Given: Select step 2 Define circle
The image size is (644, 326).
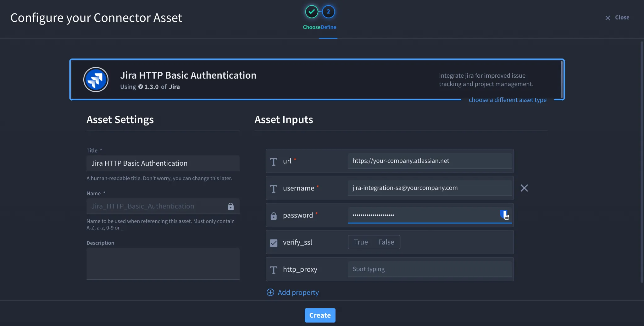Looking at the screenshot, I should [328, 12].
